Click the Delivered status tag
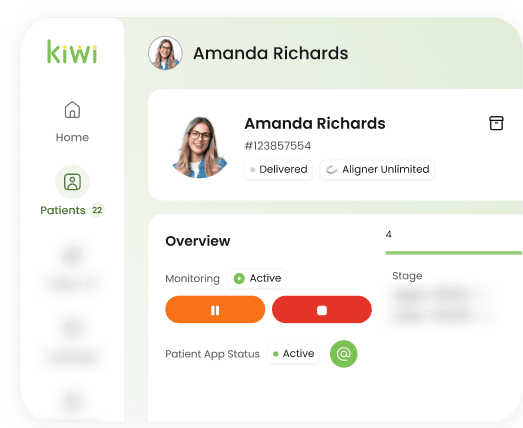This screenshot has height=428, width=523. (x=279, y=169)
